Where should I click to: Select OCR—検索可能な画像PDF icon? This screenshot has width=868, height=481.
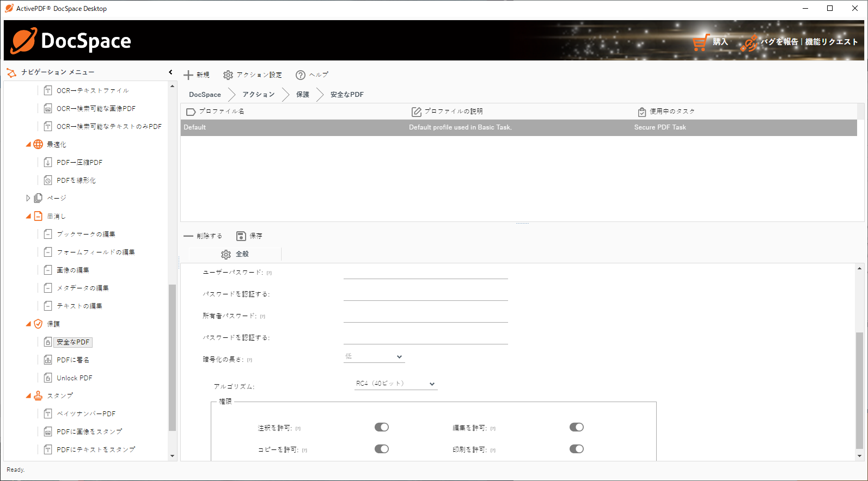(x=48, y=108)
